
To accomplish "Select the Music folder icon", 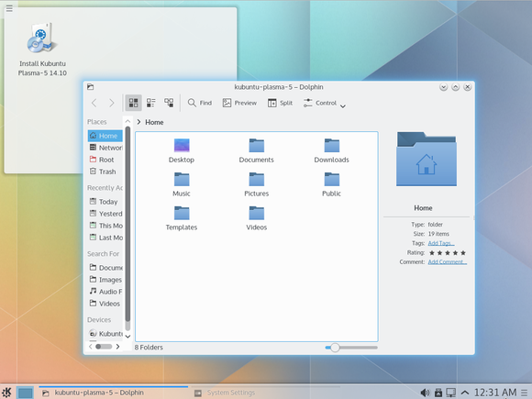I will 182,179.
